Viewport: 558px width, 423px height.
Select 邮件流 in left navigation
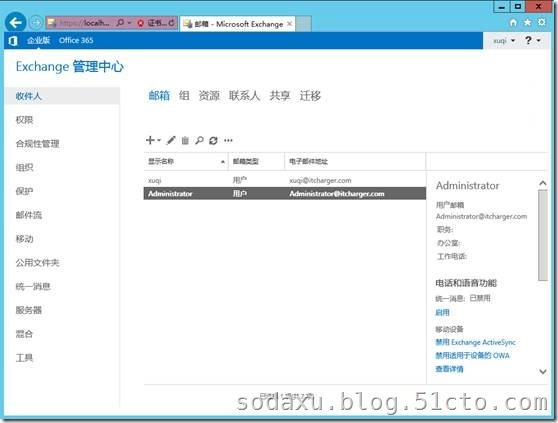pos(28,215)
